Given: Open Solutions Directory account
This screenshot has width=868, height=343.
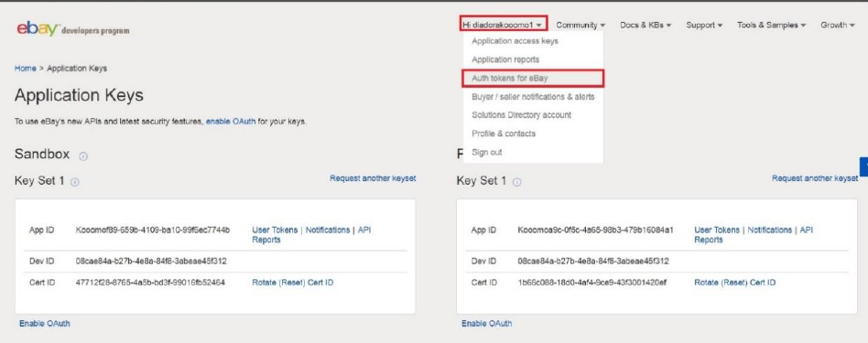Looking at the screenshot, I should [x=522, y=115].
